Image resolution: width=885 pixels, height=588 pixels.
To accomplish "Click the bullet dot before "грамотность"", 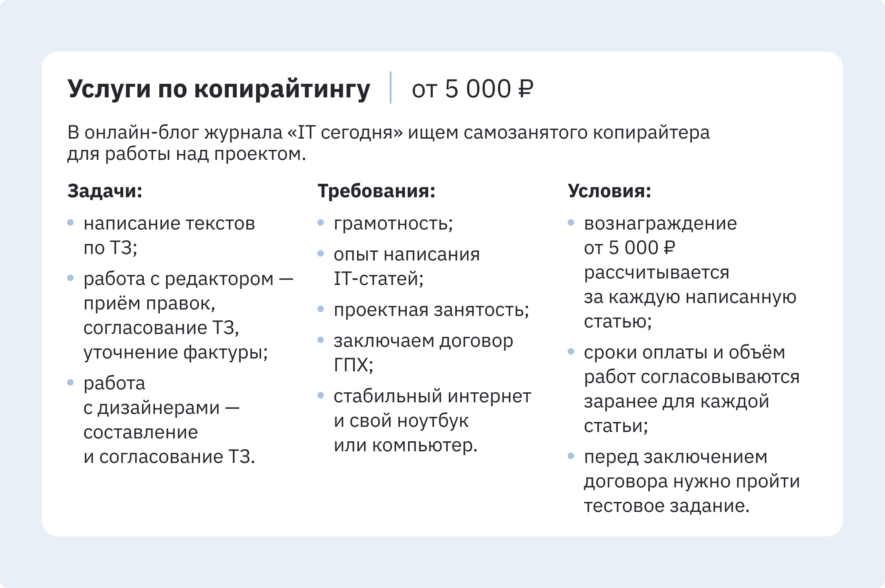I will pos(320,223).
